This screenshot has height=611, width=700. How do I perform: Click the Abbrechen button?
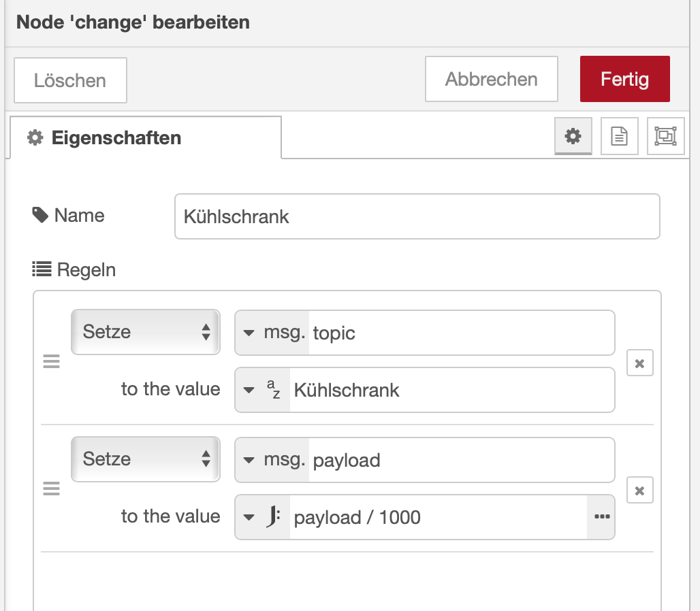coord(491,80)
